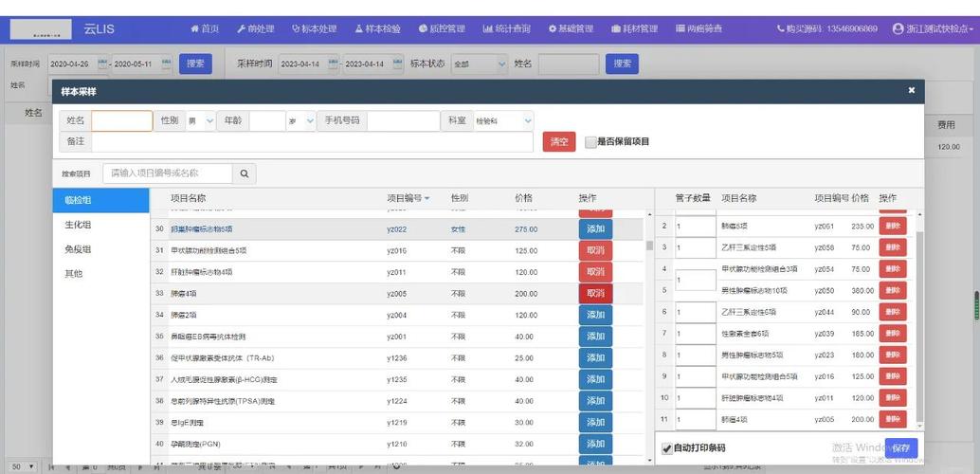
Task: Click the red 清空 button
Action: pyautogui.click(x=559, y=142)
